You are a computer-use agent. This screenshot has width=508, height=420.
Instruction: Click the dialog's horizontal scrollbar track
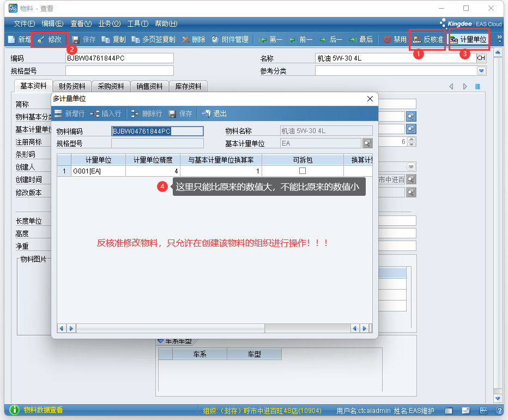(213, 328)
